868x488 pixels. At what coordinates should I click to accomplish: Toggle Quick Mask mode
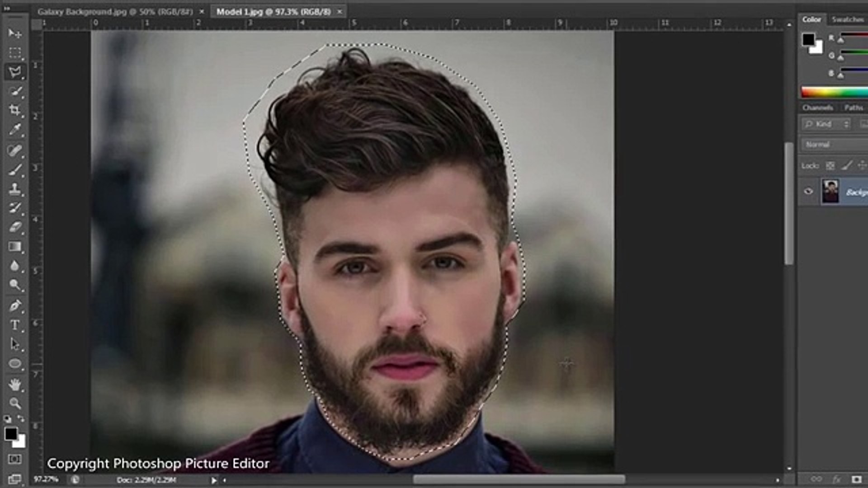pyautogui.click(x=15, y=459)
